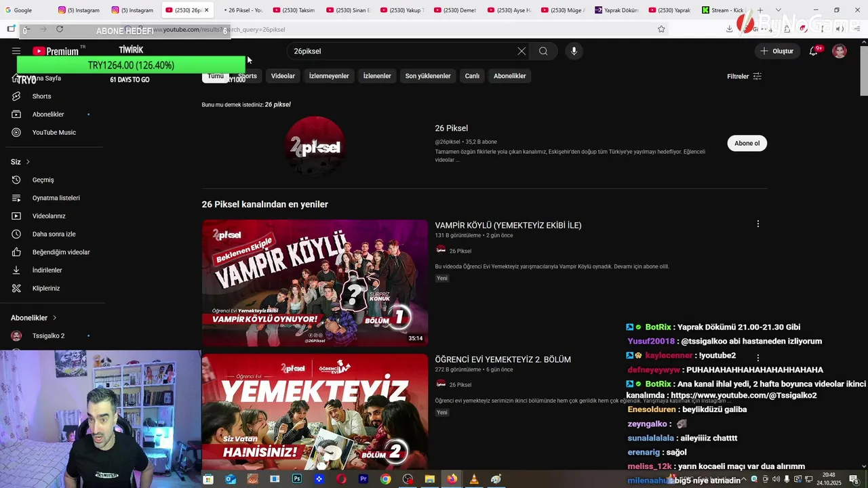
Task: Click the Oluştur create button
Action: coord(777,51)
